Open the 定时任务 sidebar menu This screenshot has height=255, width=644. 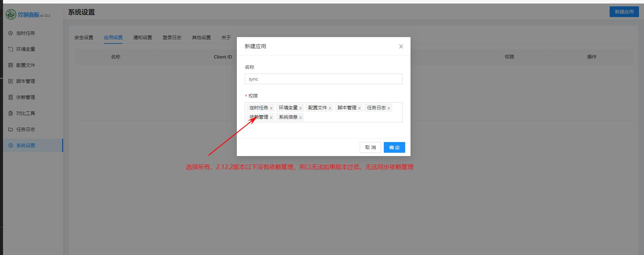point(33,33)
